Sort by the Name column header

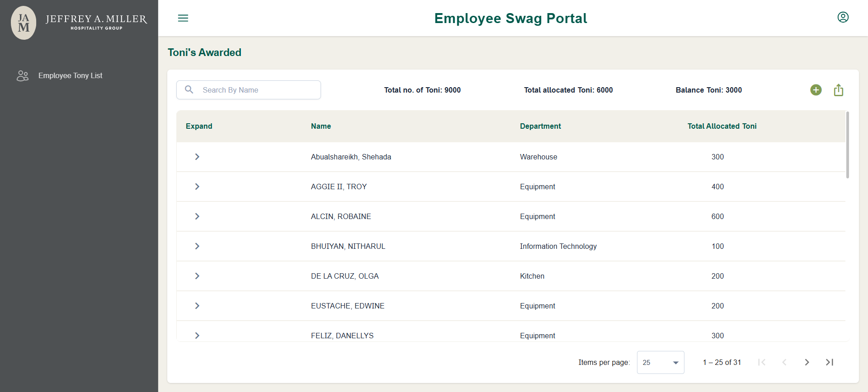pyautogui.click(x=321, y=126)
